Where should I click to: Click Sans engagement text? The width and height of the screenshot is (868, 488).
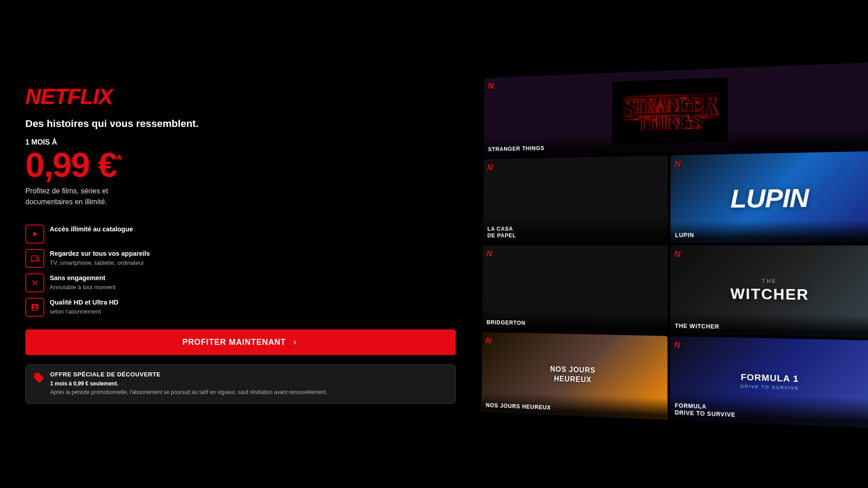pos(77,278)
